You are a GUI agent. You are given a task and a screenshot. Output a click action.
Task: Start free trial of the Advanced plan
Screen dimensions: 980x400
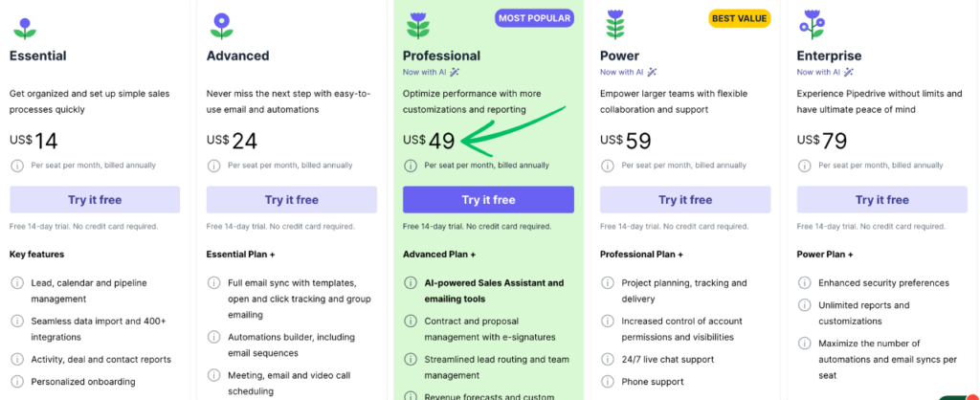coord(292,200)
